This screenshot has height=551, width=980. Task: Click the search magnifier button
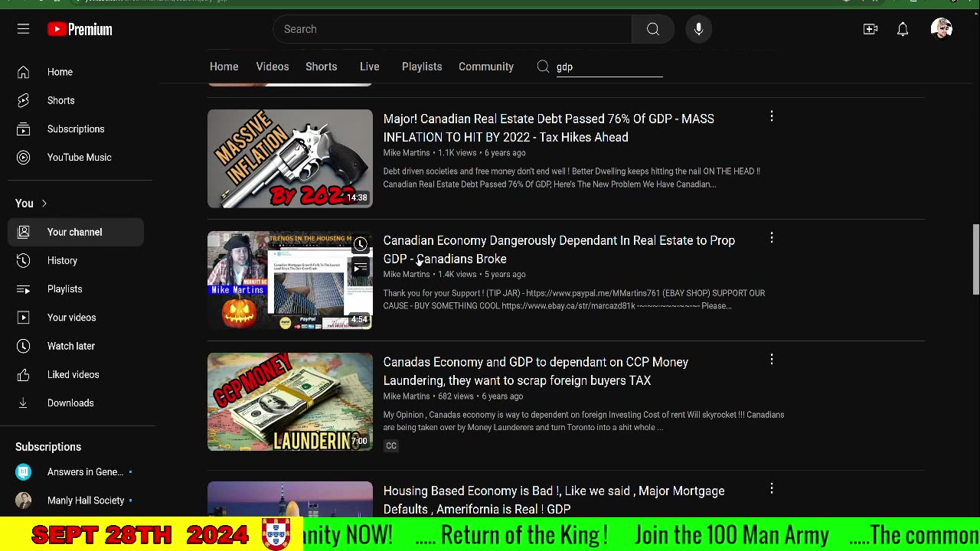click(653, 29)
